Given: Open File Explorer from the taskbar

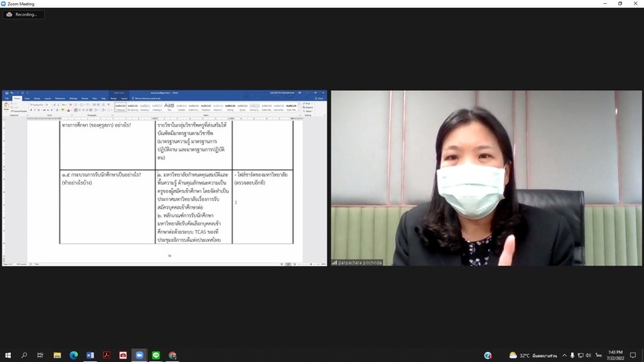Looking at the screenshot, I should click(x=57, y=355).
